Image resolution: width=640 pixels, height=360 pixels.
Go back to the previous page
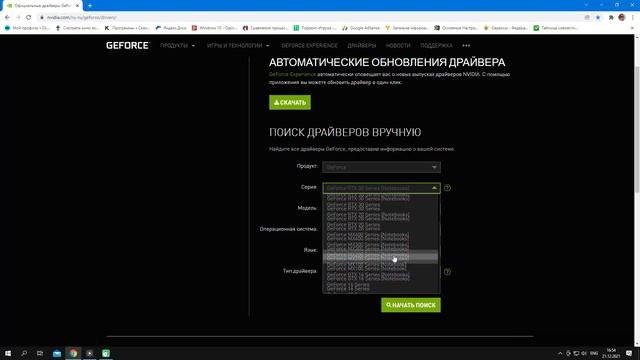point(7,18)
